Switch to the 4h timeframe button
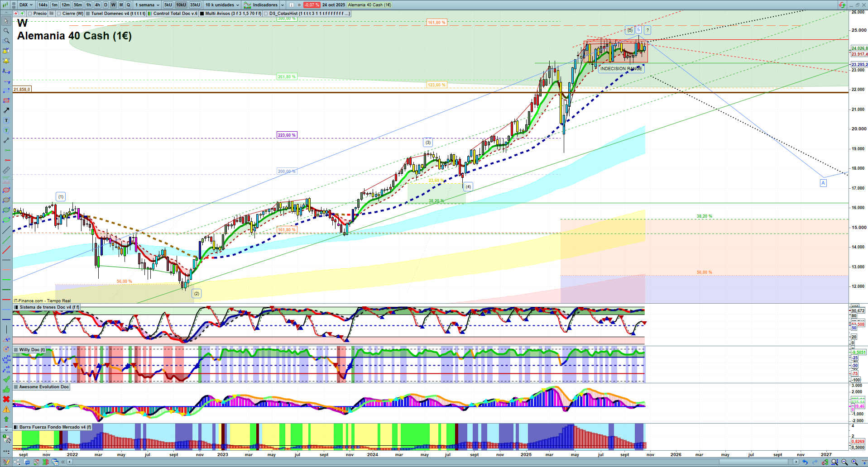 point(97,5)
